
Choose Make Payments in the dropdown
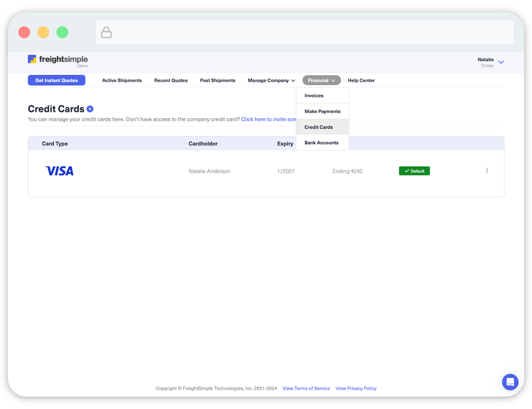coord(322,111)
